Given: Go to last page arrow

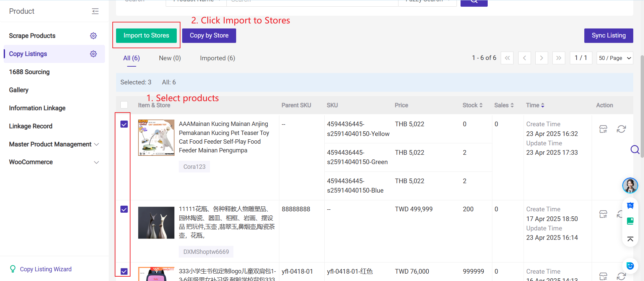Looking at the screenshot, I should coord(558,58).
